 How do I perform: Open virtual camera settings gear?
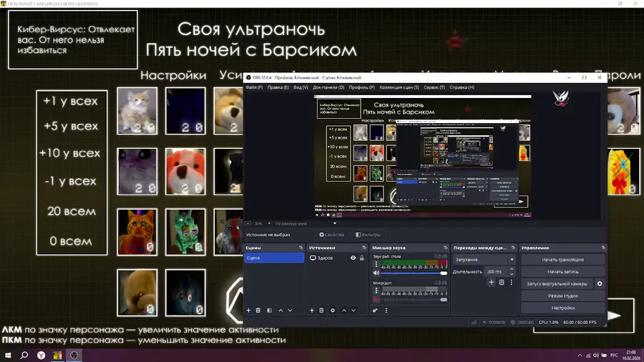600,283
